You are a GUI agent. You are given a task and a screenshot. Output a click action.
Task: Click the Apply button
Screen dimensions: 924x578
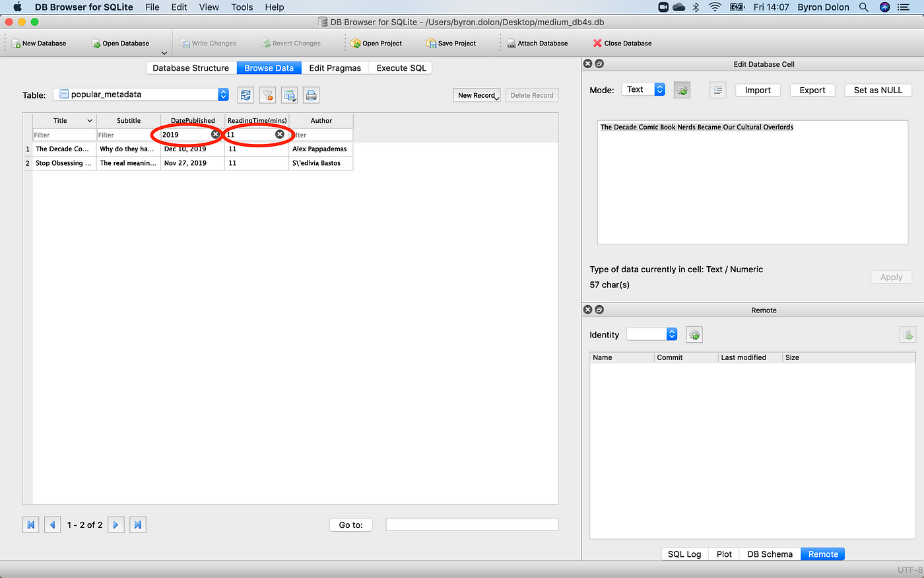891,277
